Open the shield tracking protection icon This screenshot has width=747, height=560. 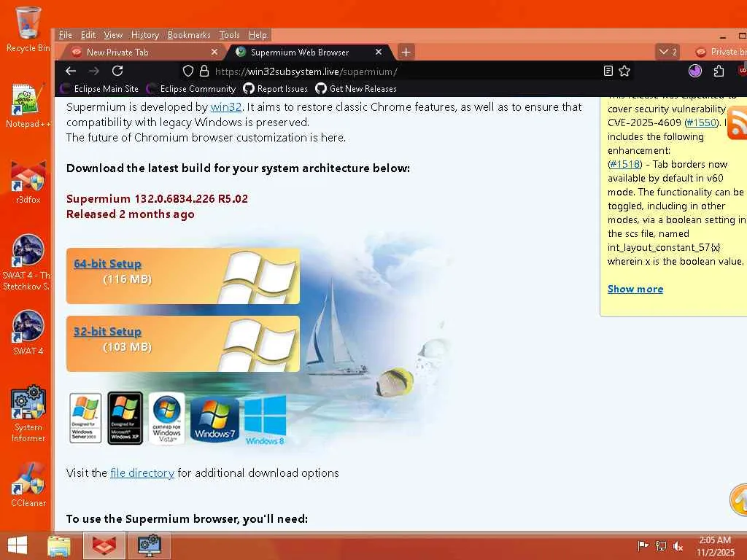click(188, 71)
